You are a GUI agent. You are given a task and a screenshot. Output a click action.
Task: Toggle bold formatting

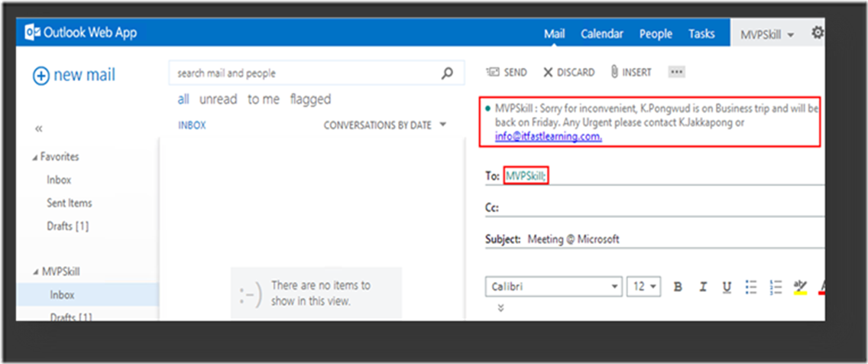678,287
